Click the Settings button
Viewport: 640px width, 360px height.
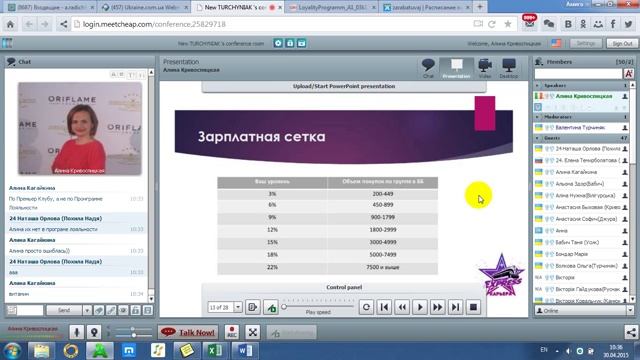click(x=586, y=43)
